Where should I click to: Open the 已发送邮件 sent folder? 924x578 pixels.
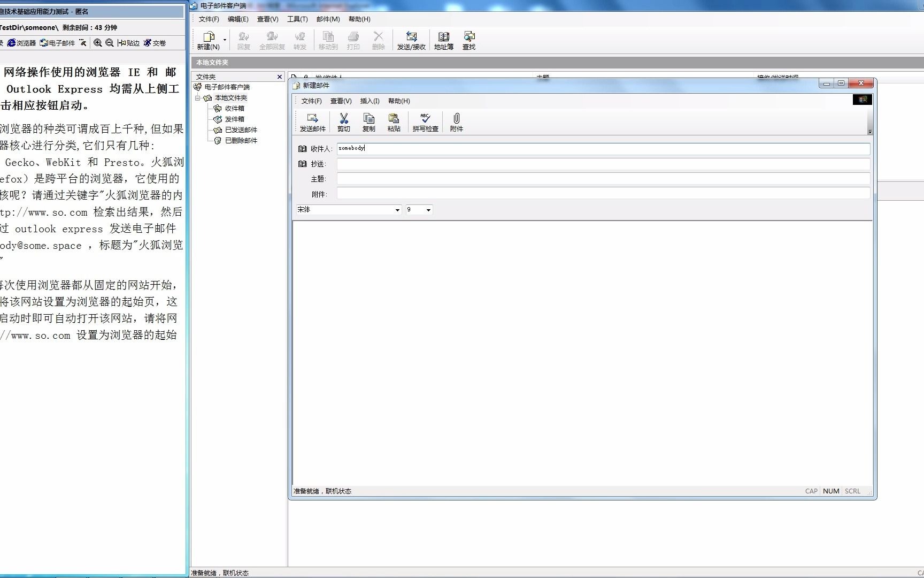click(x=241, y=130)
